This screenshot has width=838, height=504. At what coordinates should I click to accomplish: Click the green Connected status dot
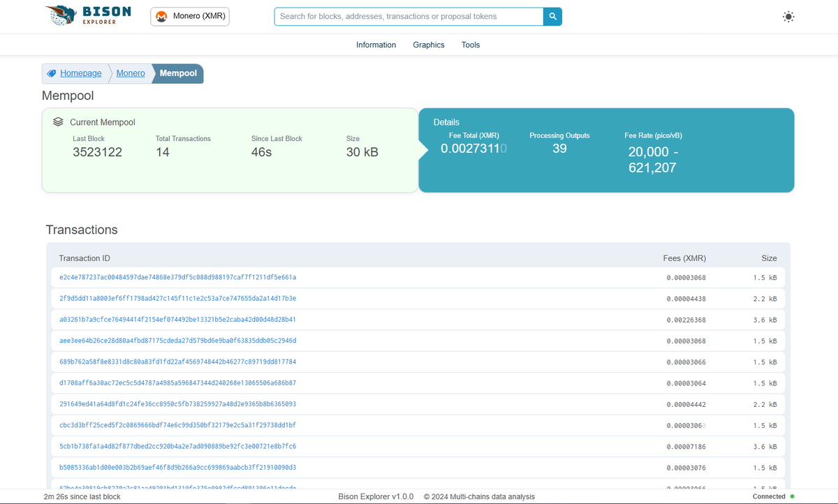(x=792, y=496)
